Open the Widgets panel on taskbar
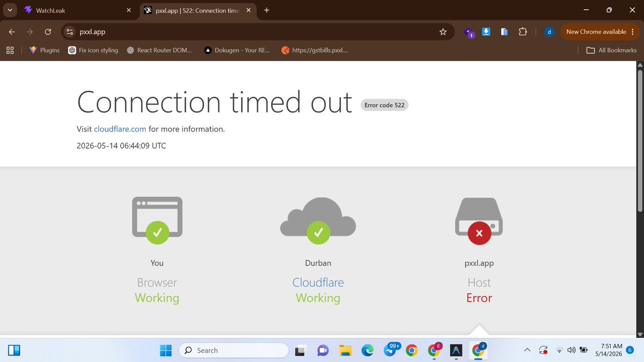Viewport: 644px width, 362px height. 14,350
